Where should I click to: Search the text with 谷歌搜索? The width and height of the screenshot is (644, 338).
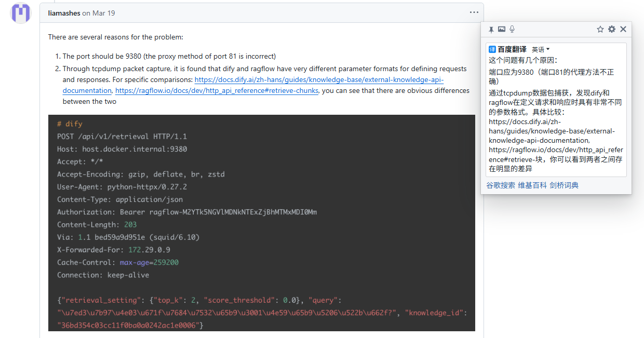[x=500, y=185]
